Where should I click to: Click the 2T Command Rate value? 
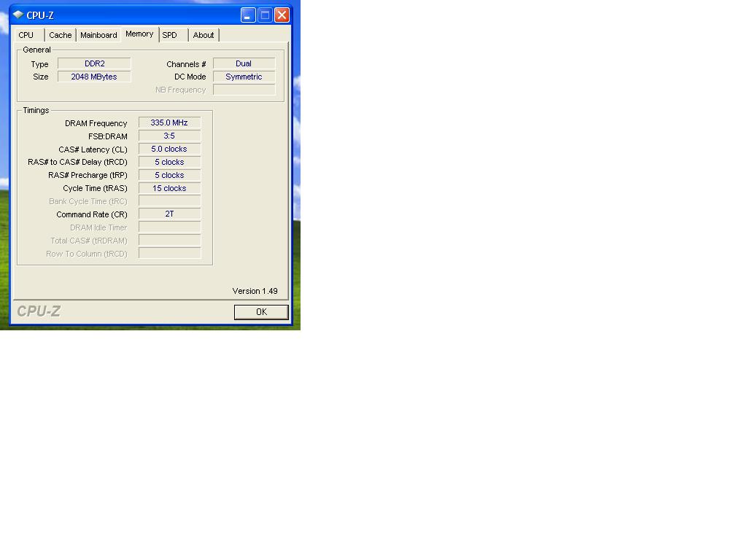pos(169,214)
